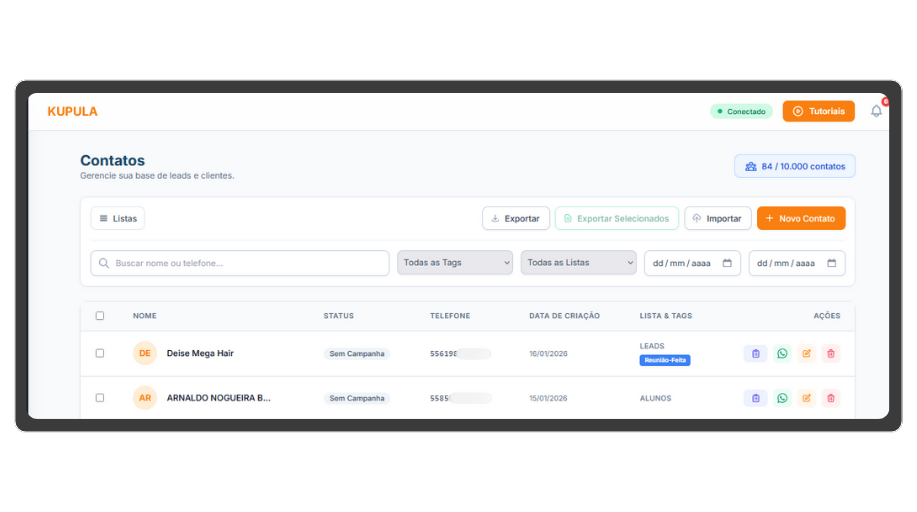
Task: Open WhatsApp chat for Deise Mega Hair
Action: click(782, 353)
